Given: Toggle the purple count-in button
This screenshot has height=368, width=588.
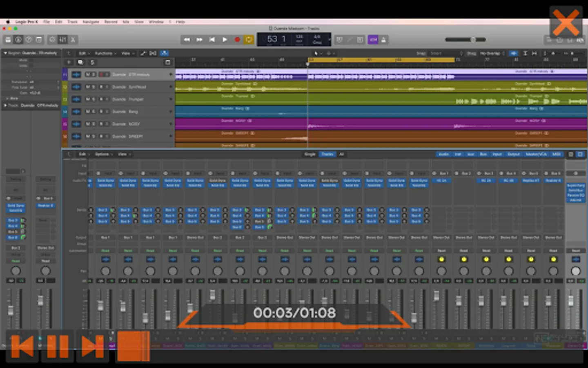Looking at the screenshot, I should (373, 40).
